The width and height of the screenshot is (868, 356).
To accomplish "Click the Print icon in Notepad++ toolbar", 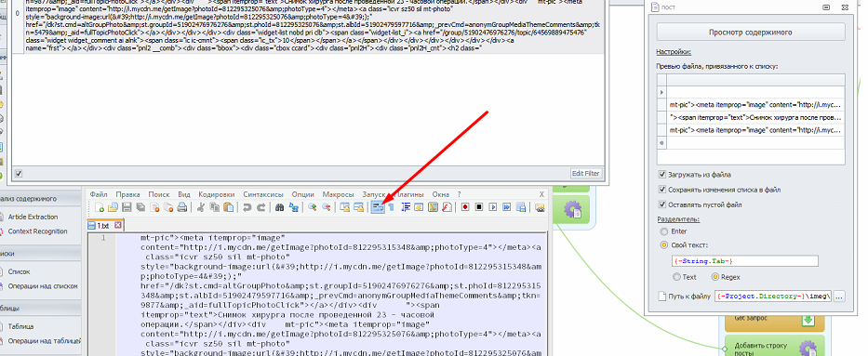I will coord(182,207).
